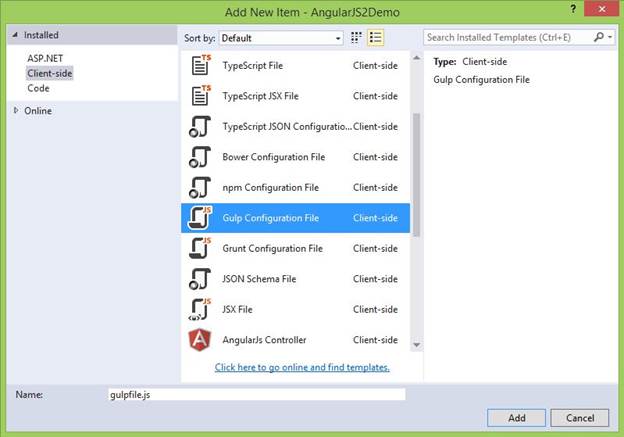This screenshot has width=624, height=437.
Task: Open the search options dropdown arrow
Action: [x=610, y=37]
